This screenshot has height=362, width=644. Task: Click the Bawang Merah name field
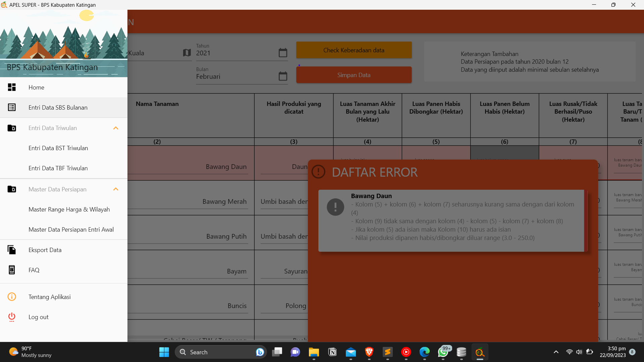[224, 201]
